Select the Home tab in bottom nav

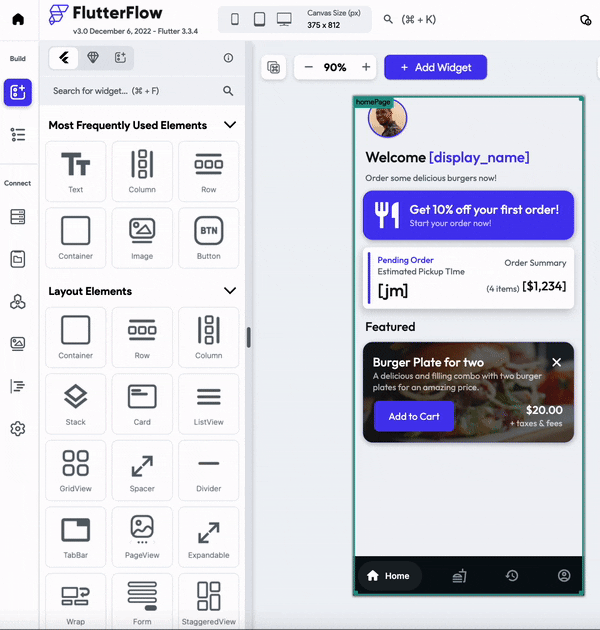(390, 576)
